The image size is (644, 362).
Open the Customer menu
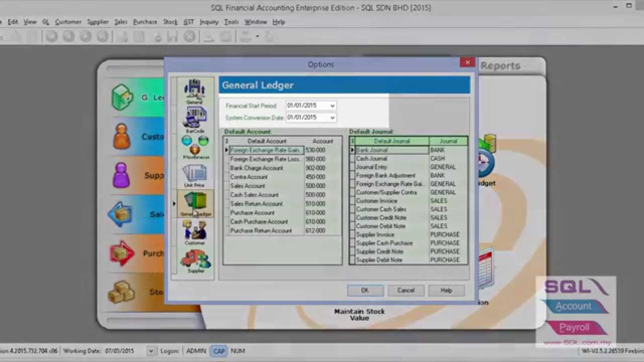click(x=68, y=22)
